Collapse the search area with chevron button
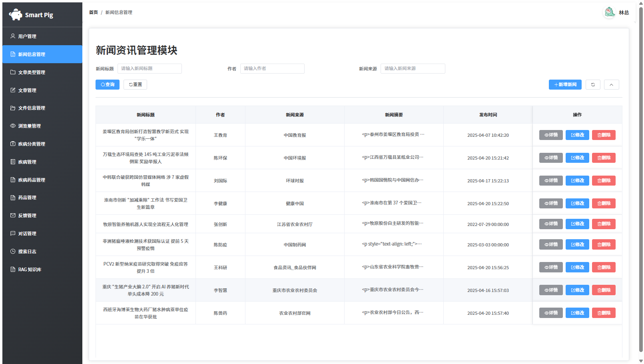Viewport: 644px width, 364px height. [x=612, y=85]
